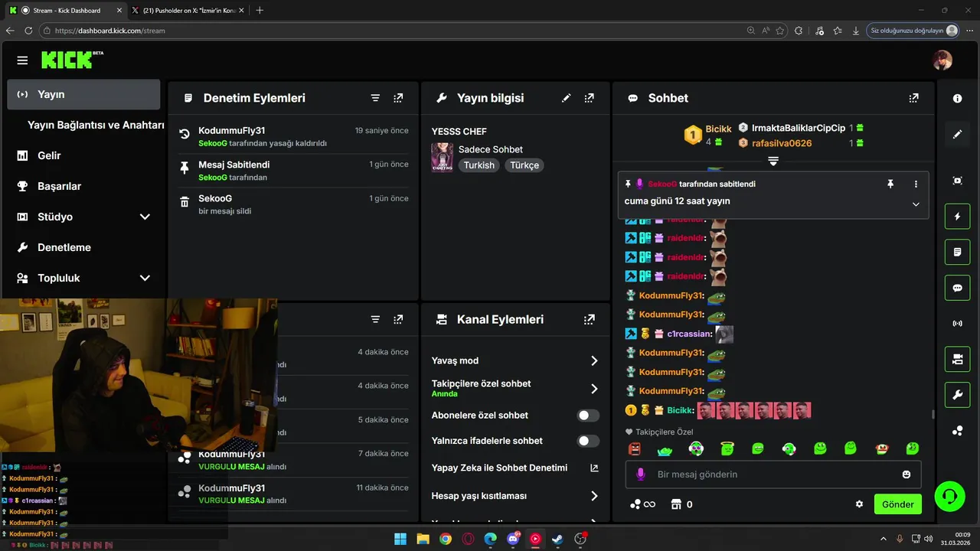The width and height of the screenshot is (980, 551).
Task: Select Yayın in the sidebar
Action: (83, 94)
